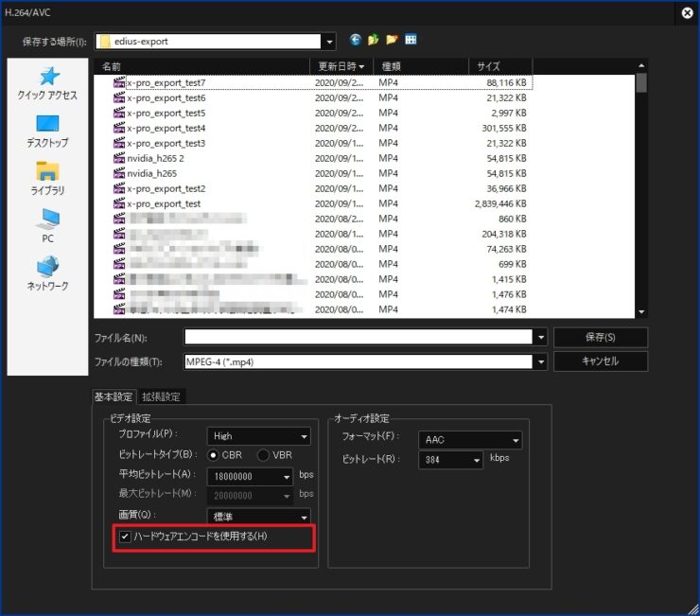
Task: Open Quick Access (クイック アクセス) location
Action: [47, 83]
